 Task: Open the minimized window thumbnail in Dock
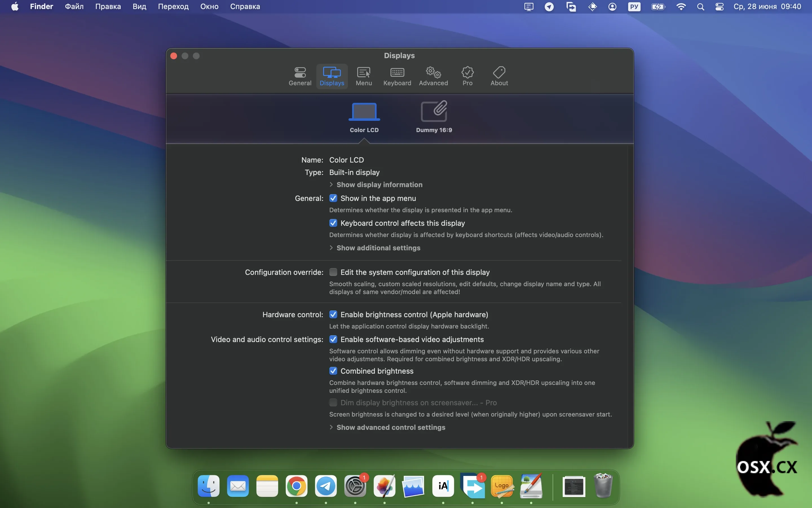tap(574, 486)
